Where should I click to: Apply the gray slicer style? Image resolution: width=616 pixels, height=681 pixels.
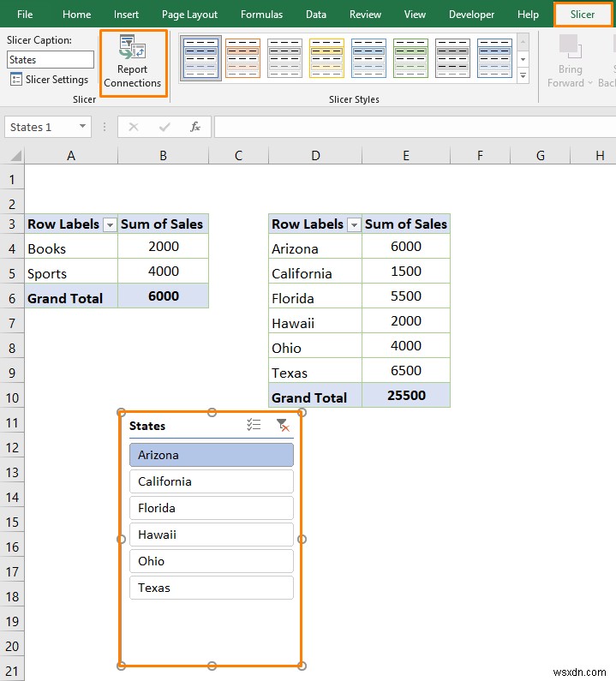[x=284, y=58]
